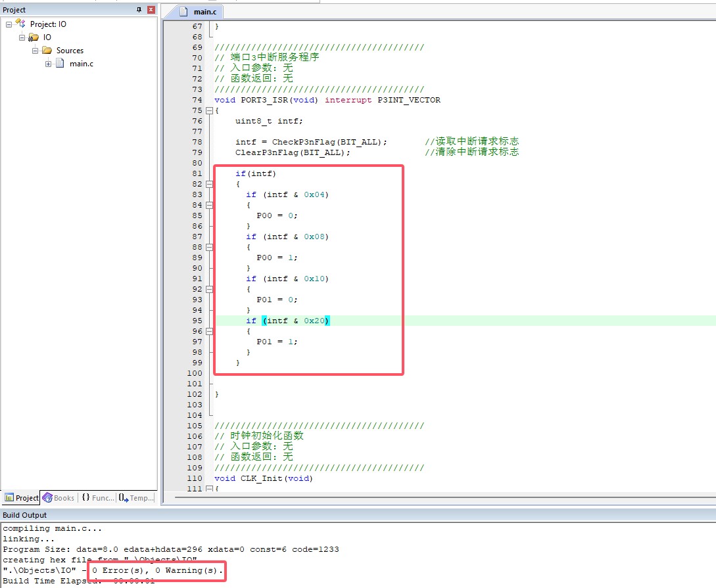Click 'intf = CheckP3nFlag(BIT_ALL);' statement
Viewport: 716px width, 588px height.
(311, 142)
